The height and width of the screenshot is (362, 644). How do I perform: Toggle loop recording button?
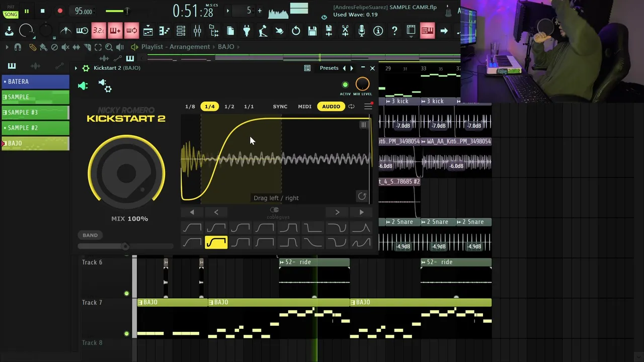[131, 31]
